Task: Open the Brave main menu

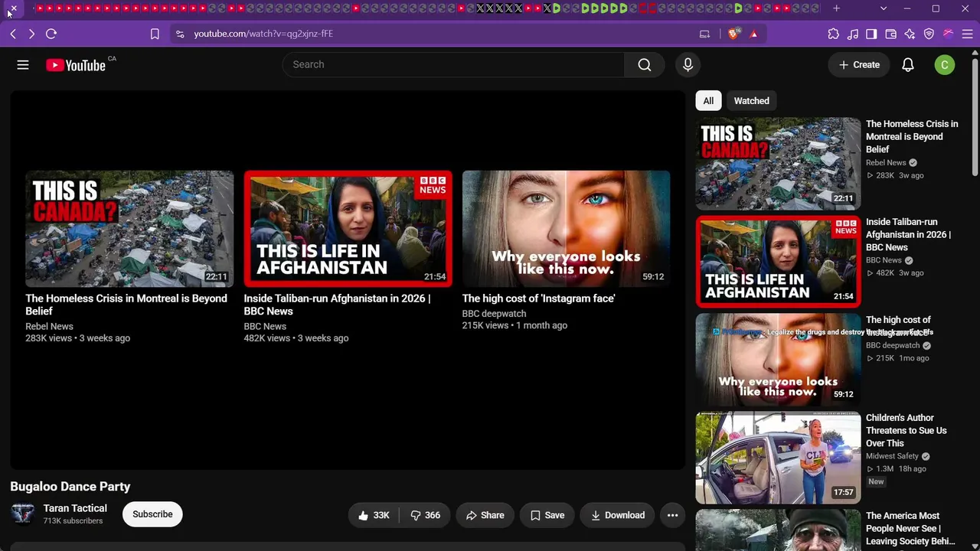Action: [x=967, y=34]
